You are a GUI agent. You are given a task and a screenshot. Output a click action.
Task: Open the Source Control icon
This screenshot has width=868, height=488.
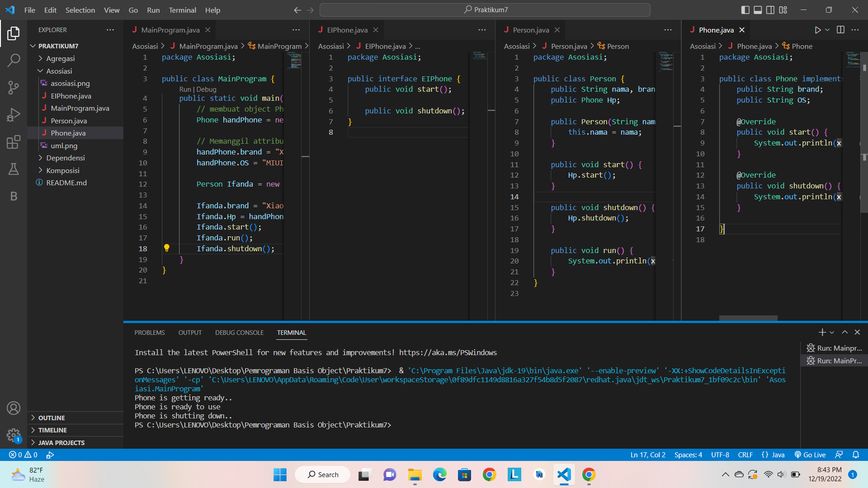click(x=14, y=88)
